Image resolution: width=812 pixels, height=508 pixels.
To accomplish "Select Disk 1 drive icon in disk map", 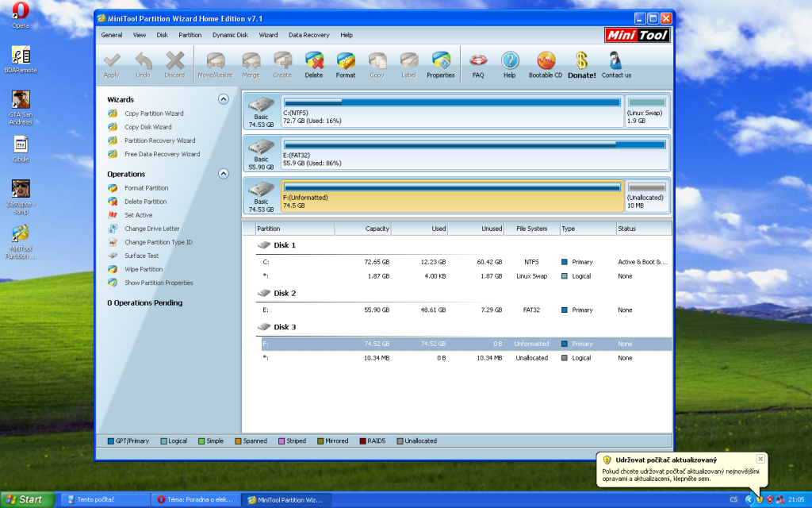I will tap(261, 105).
